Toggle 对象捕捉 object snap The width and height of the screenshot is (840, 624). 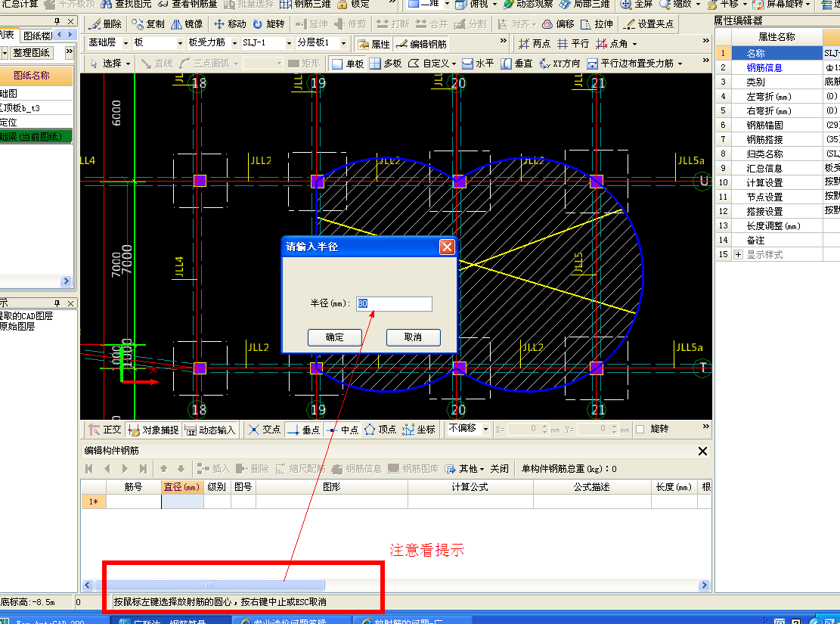[x=153, y=430]
